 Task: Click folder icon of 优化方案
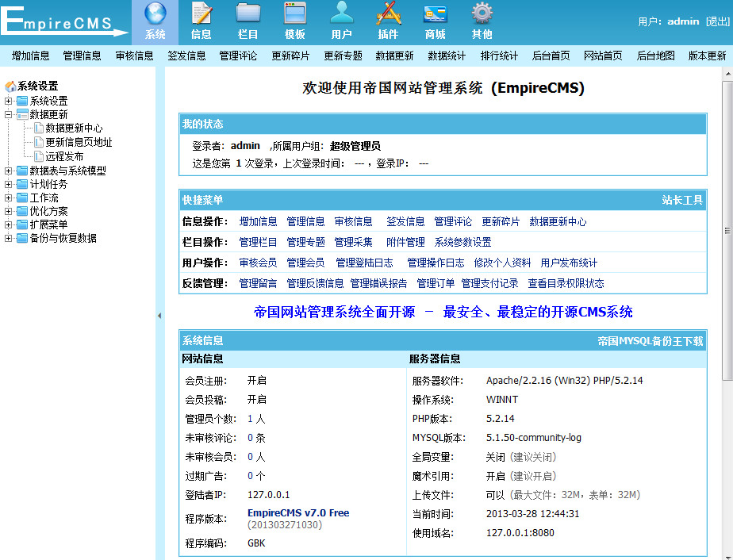(x=22, y=211)
